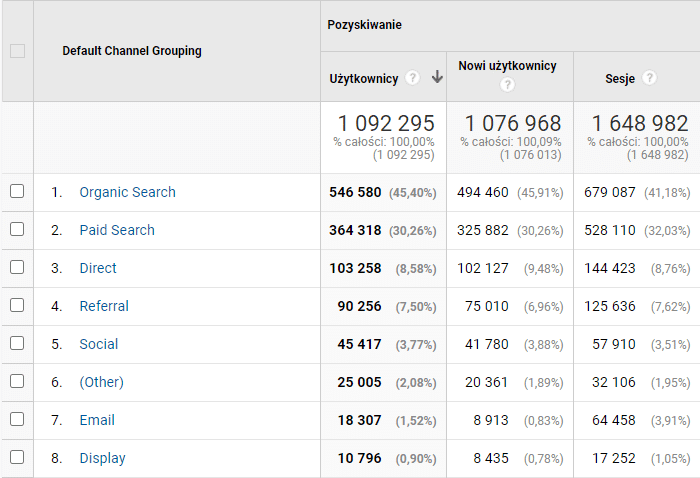This screenshot has height=478, width=700.
Task: Check the Display row checkbox
Action: (x=17, y=457)
